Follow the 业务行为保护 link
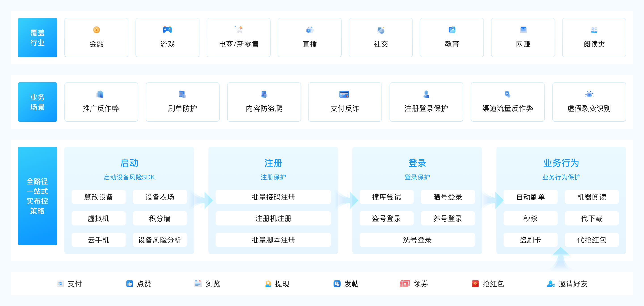644x306 pixels. pyautogui.click(x=561, y=177)
